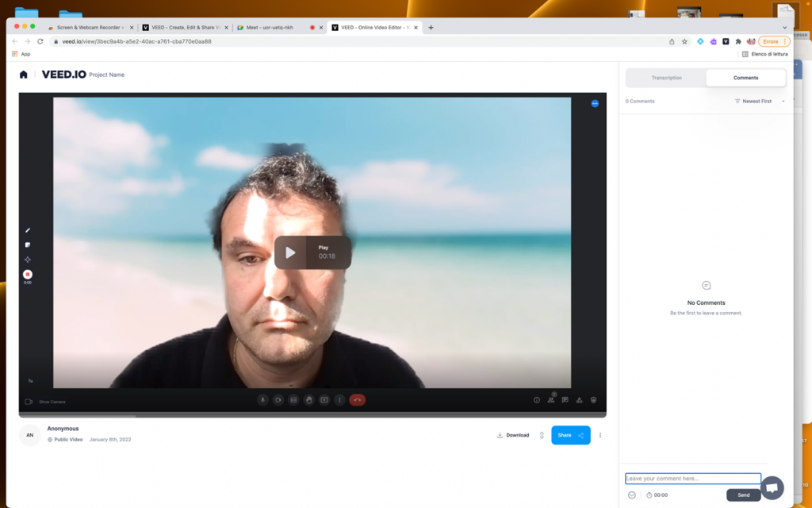
Task: Click the present screen icon
Action: tap(324, 400)
